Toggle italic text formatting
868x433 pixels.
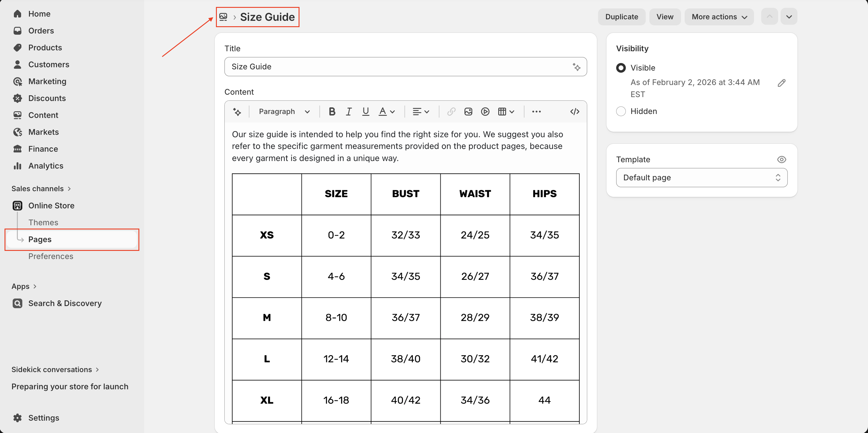point(349,112)
